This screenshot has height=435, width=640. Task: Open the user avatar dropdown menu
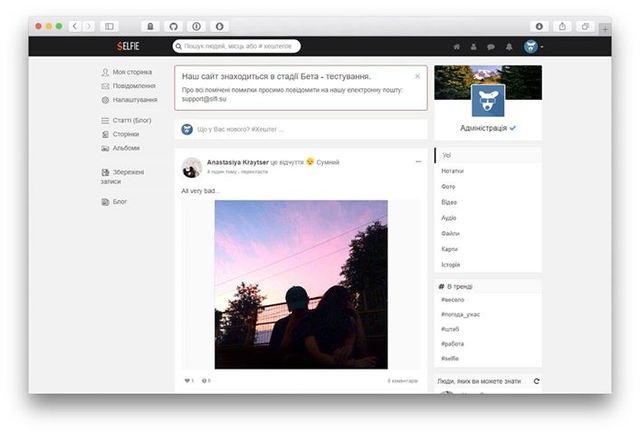pos(532,46)
